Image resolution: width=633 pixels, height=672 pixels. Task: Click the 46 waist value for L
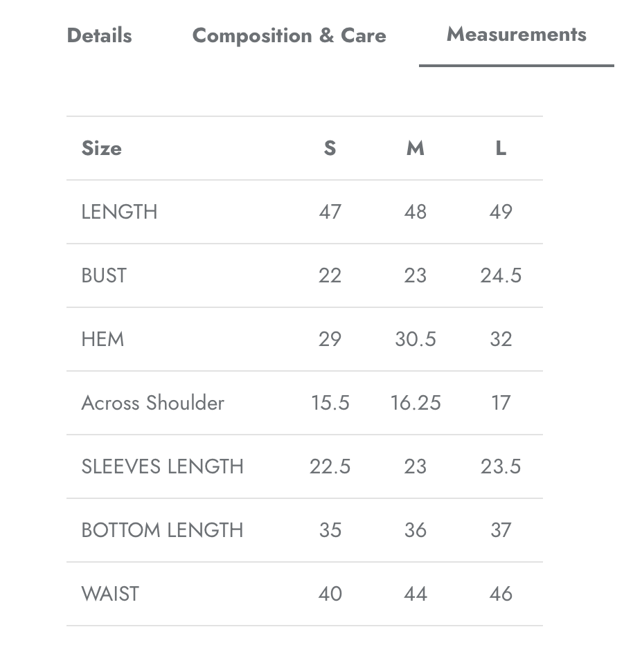pos(501,594)
